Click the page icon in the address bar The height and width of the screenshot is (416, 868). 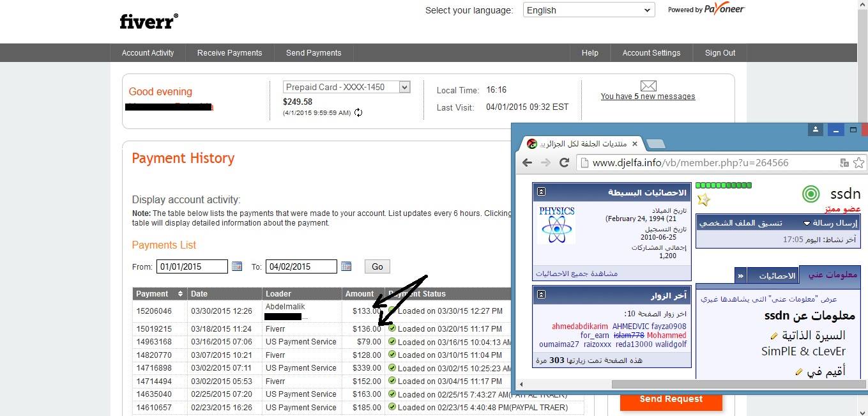584,162
